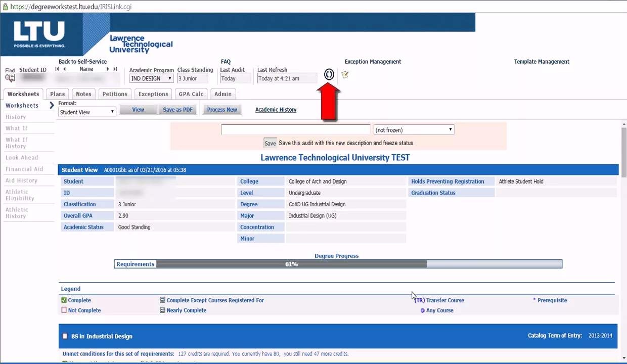This screenshot has width=627, height=364.
Task: Click the Good Standing status text
Action: pos(134,227)
